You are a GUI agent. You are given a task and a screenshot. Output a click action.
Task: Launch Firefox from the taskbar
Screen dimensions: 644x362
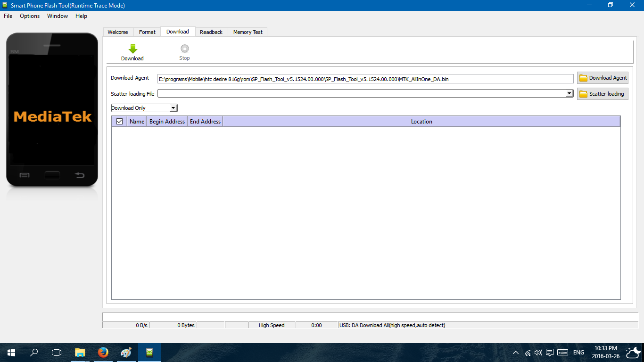[x=103, y=353]
